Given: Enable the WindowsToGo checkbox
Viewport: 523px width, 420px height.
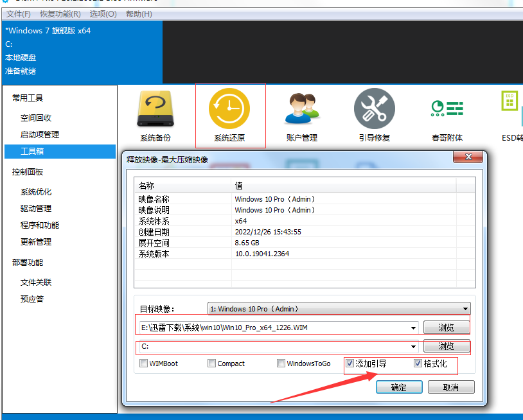Looking at the screenshot, I should point(281,363).
